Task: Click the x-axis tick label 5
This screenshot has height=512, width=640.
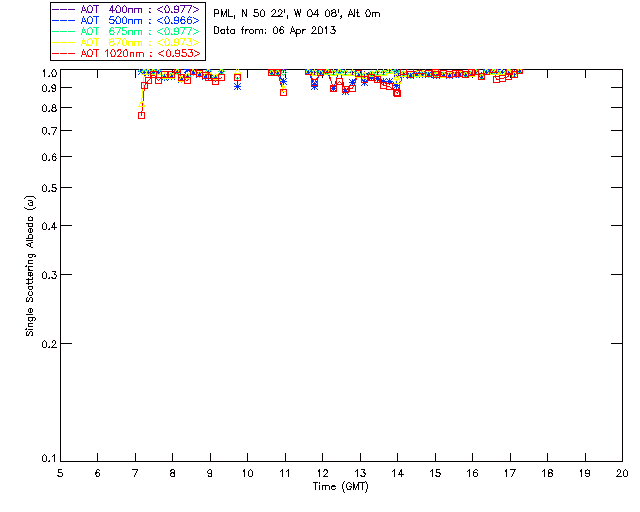Action: click(x=60, y=473)
